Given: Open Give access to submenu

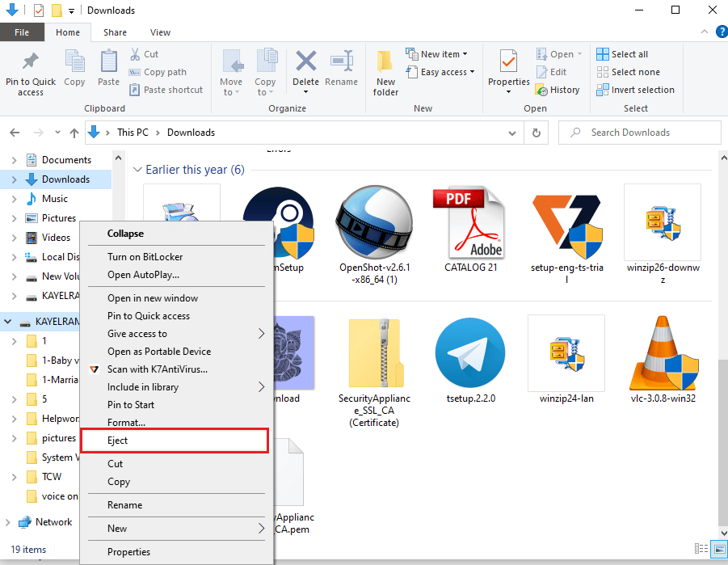Looking at the screenshot, I should click(176, 334).
